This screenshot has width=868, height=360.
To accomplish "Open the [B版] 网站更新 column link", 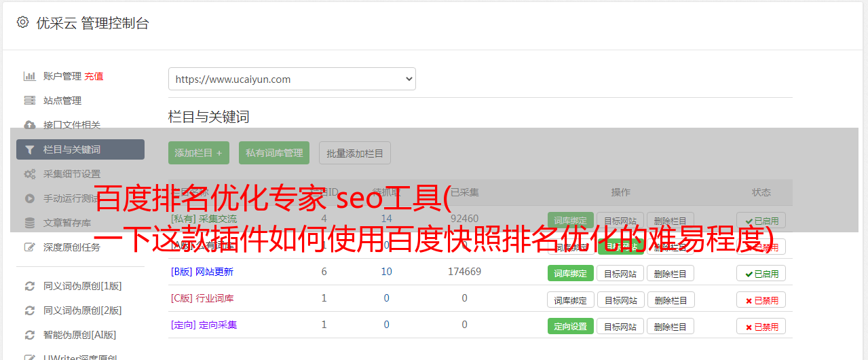I will click(202, 272).
